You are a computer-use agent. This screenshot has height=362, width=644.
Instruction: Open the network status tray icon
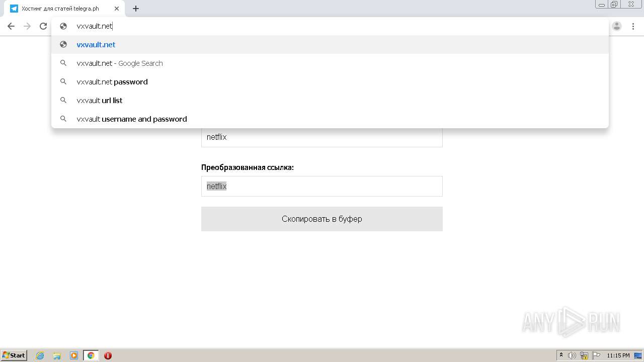tap(584, 355)
